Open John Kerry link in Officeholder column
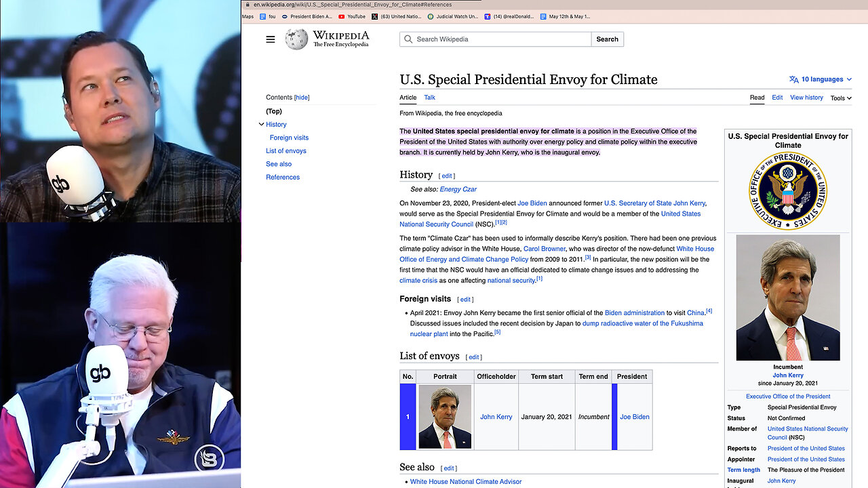The width and height of the screenshot is (868, 488). [x=496, y=417]
